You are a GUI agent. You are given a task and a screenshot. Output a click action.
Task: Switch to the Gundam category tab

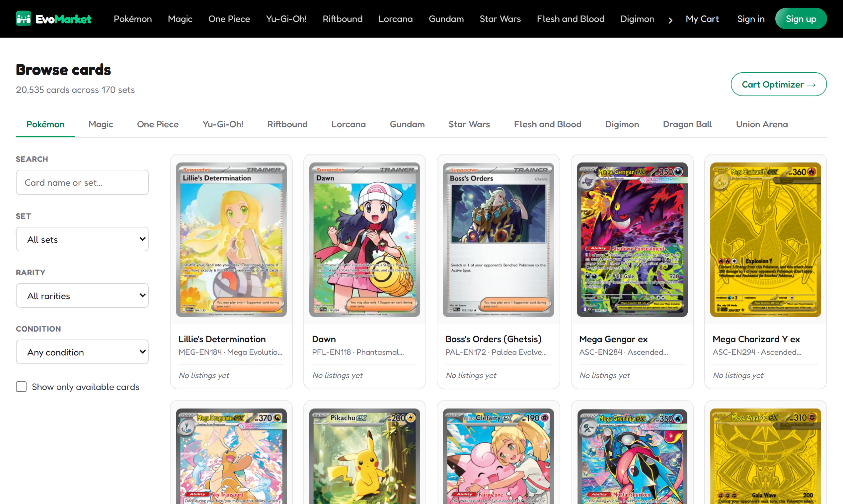coord(407,124)
